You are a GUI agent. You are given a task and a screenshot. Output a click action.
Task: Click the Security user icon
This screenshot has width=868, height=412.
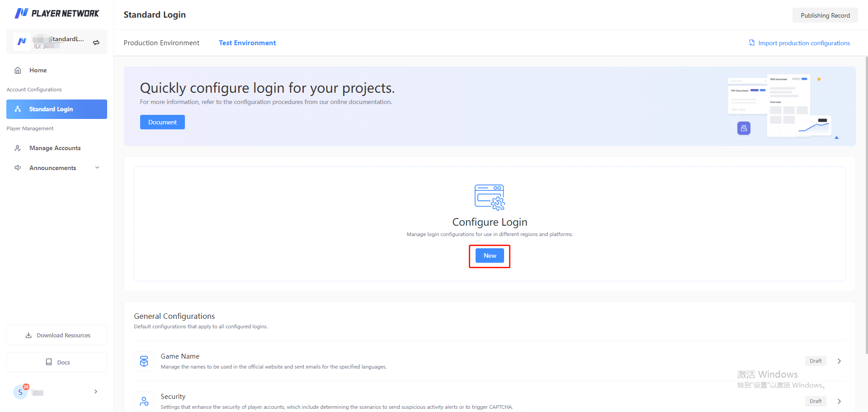coord(144,401)
